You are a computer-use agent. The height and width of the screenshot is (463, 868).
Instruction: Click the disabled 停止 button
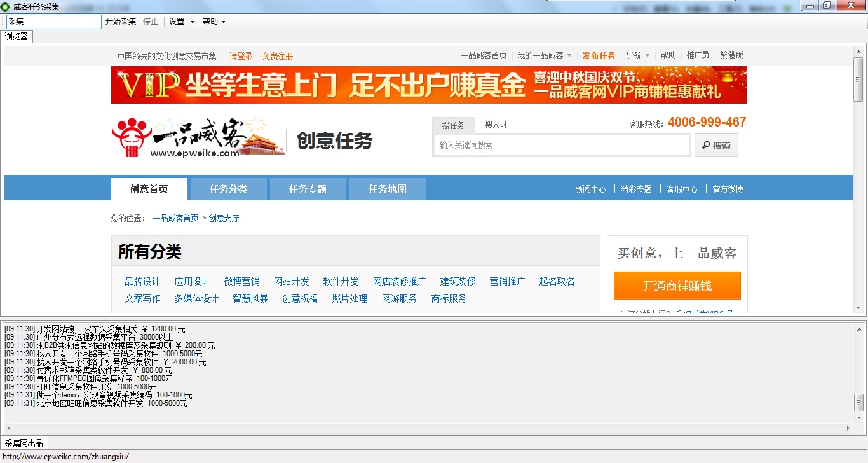[150, 21]
